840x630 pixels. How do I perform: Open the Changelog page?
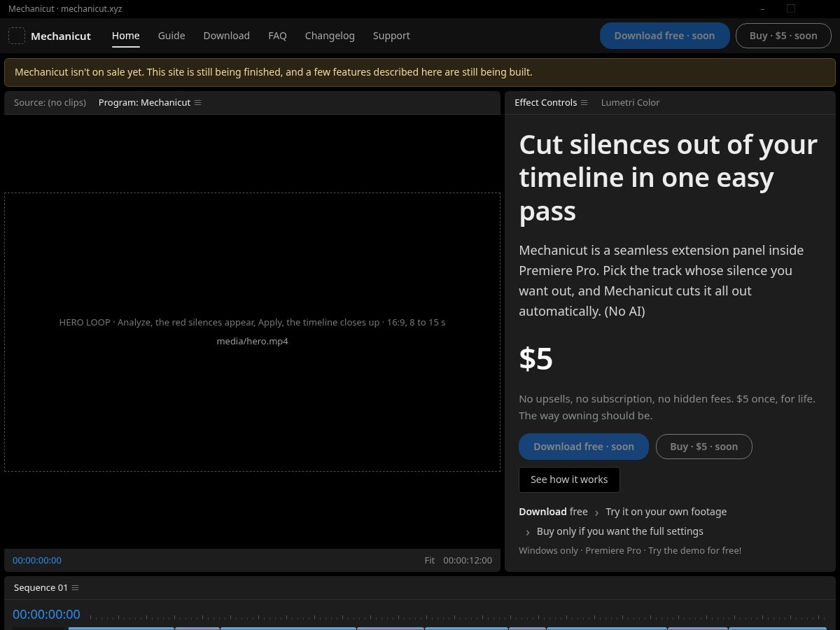tap(330, 36)
